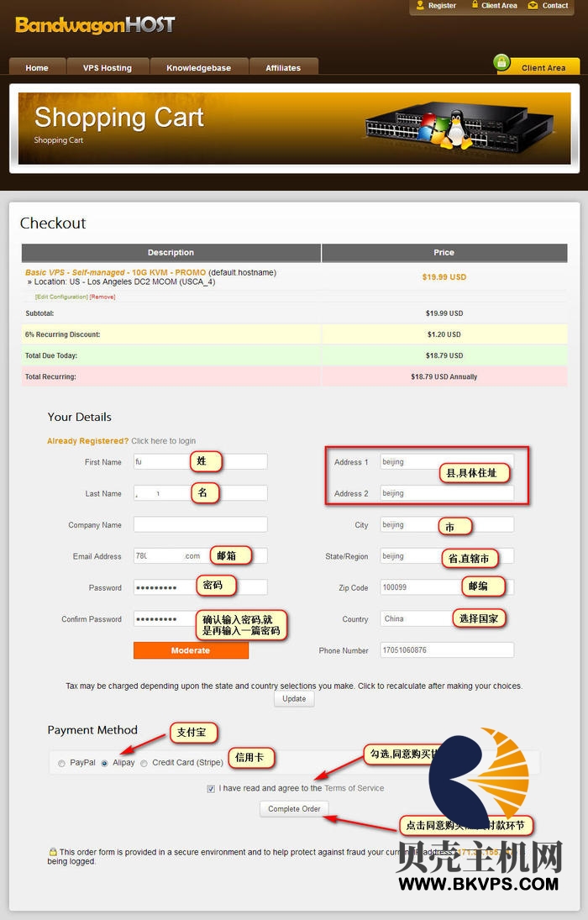Focus the Last Name field
588x920 pixels.
200,493
